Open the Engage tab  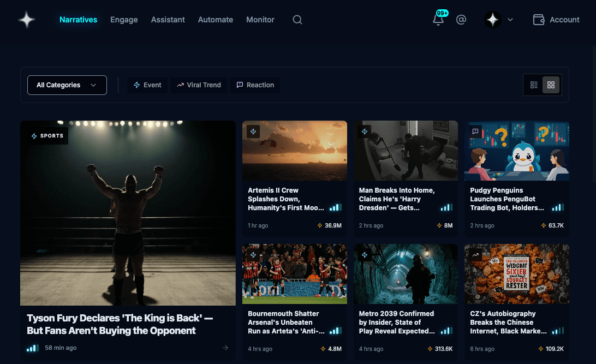[124, 20]
